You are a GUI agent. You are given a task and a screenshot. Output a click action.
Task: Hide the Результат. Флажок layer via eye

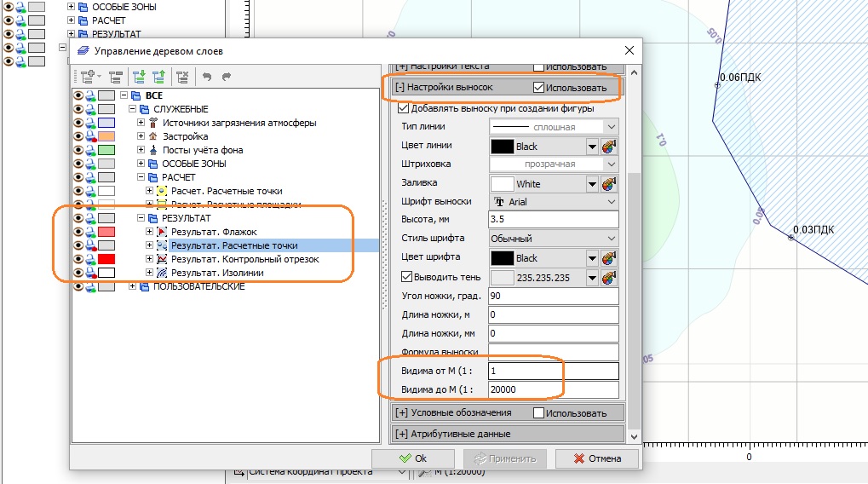tap(78, 232)
